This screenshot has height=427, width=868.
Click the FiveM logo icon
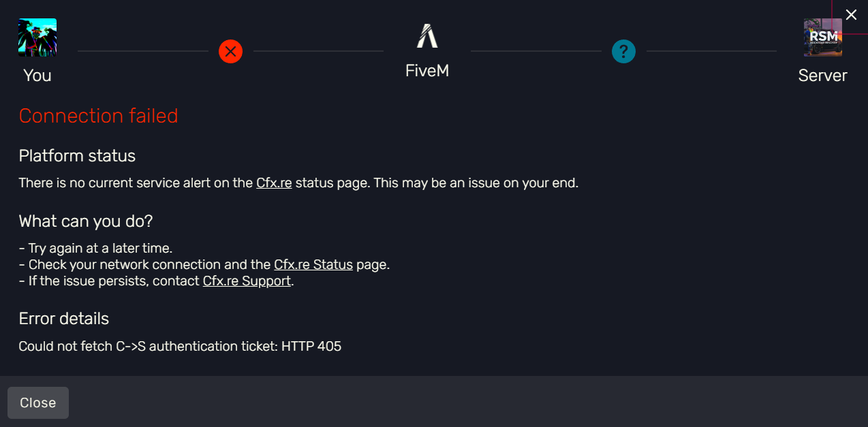pos(427,36)
